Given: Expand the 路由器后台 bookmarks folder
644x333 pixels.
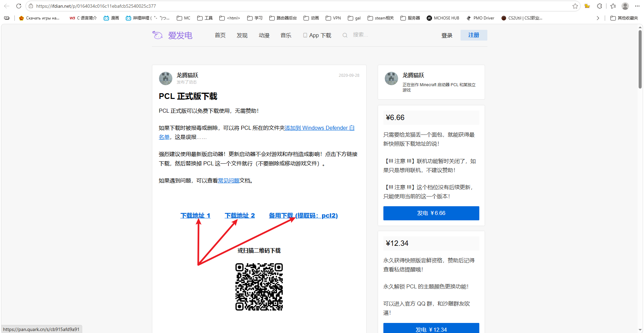Looking at the screenshot, I should tap(283, 18).
